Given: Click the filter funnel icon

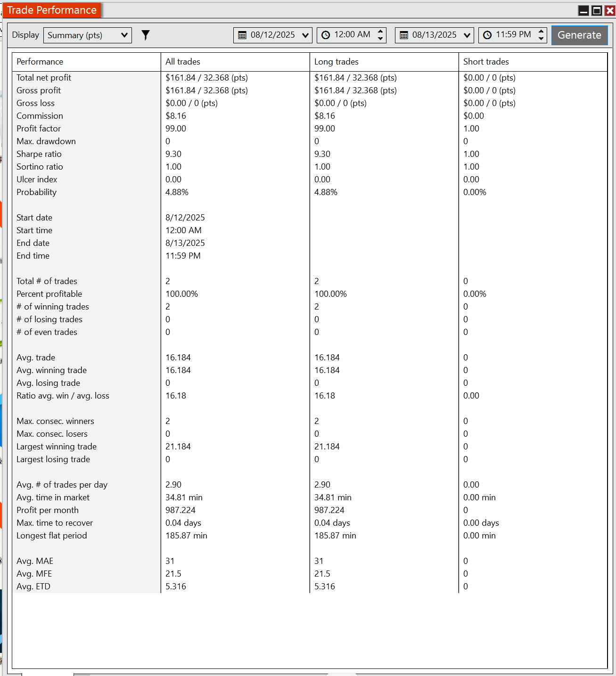Looking at the screenshot, I should (146, 35).
